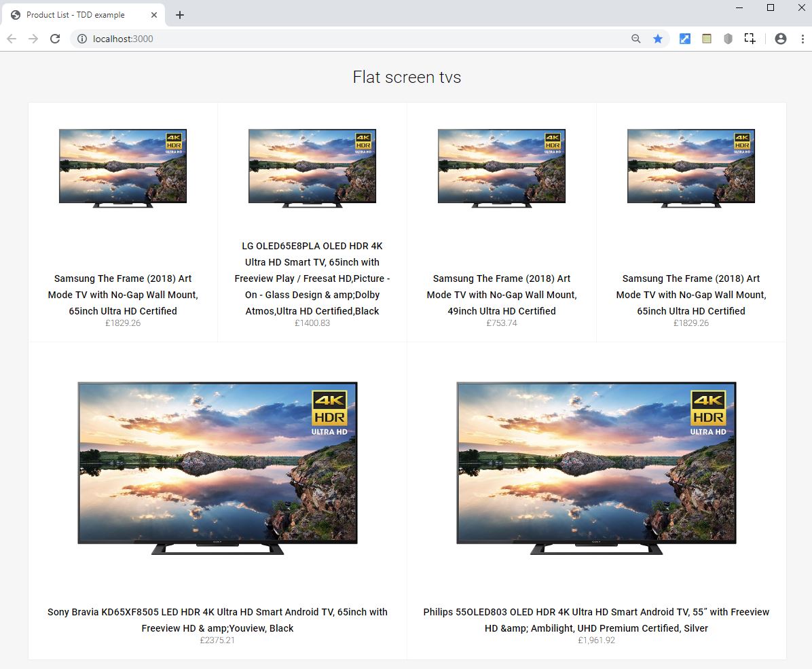812x669 pixels.
Task: Select the Samsung 49inch Ultra HD title
Action: click(x=502, y=294)
